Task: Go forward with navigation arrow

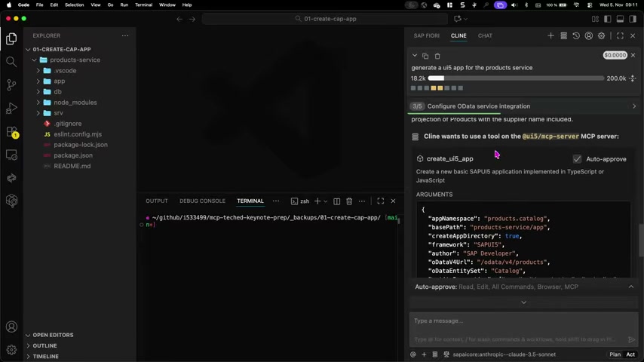Action: click(x=192, y=19)
